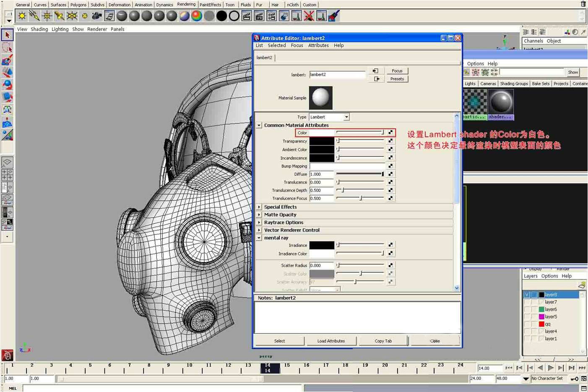Pick the Paint selection tool
588x392 pixels.
click(7, 60)
